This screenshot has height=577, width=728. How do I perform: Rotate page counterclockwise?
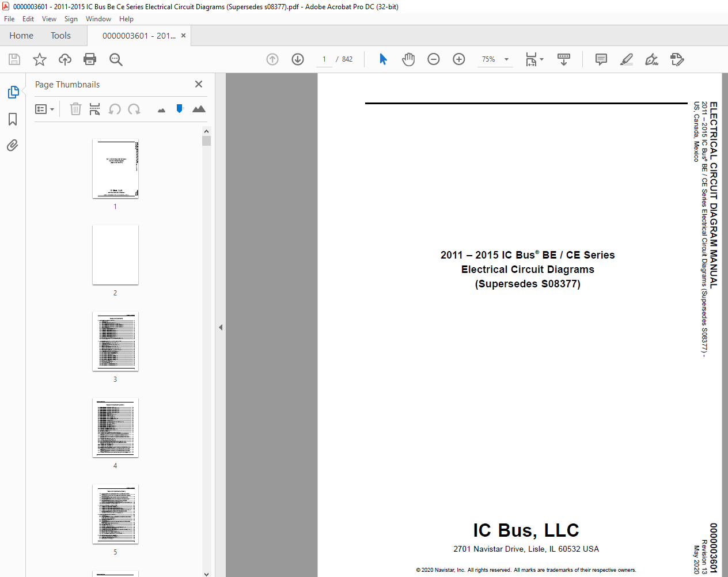(115, 109)
